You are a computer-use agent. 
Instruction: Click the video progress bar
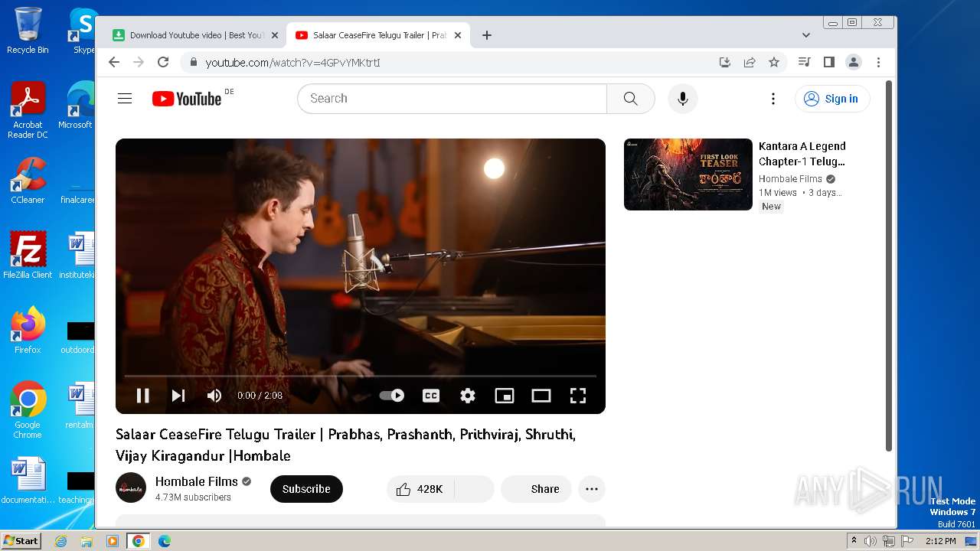coord(361,376)
